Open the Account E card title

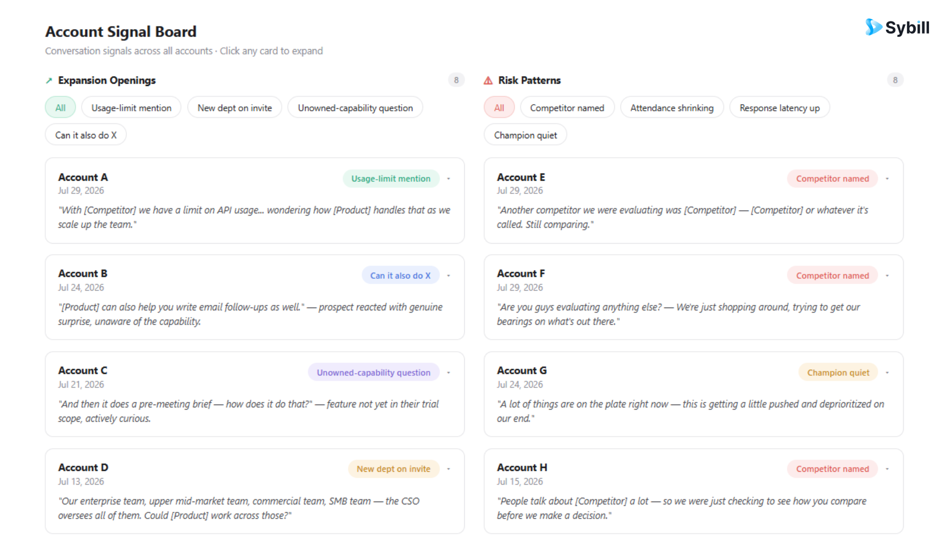click(521, 177)
